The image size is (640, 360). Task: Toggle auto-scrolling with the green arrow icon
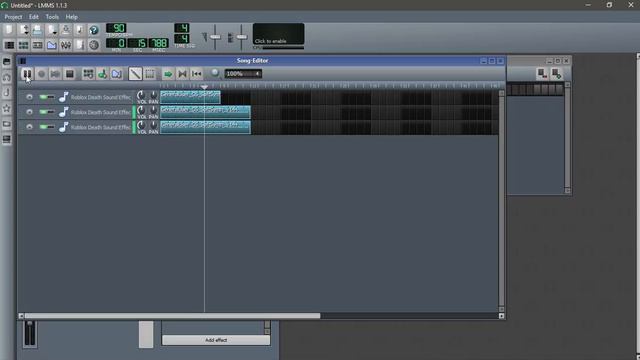[168, 74]
